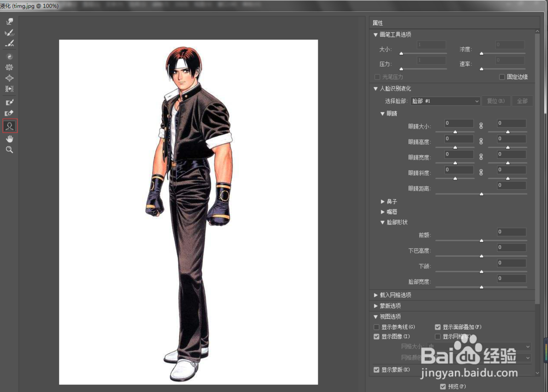The height and width of the screenshot is (392, 548).
Task: Click the 前额 value field
Action: pyautogui.click(x=512, y=232)
